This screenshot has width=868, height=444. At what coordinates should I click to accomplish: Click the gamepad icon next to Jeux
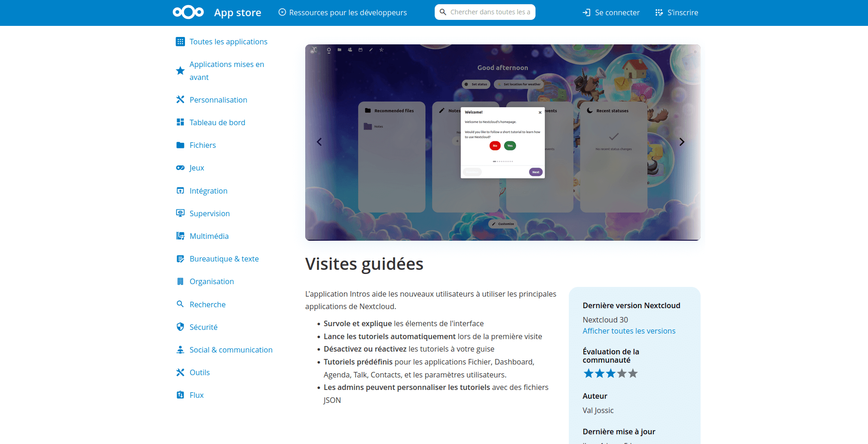180,168
